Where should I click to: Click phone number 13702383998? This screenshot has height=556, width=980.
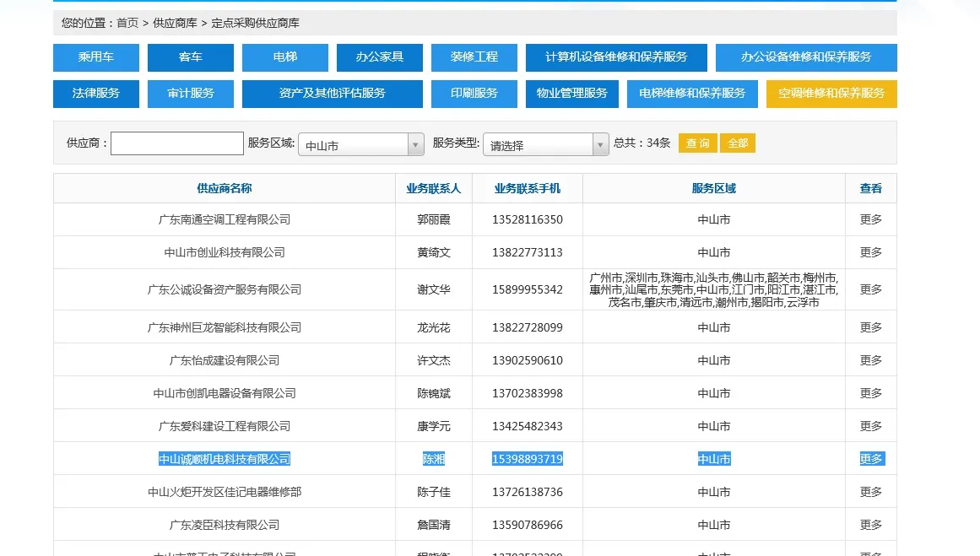[528, 393]
